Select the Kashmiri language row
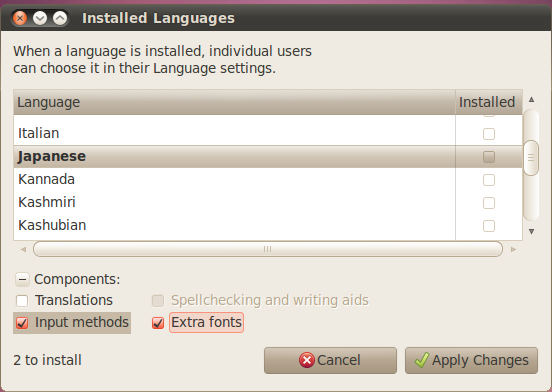552x392 pixels. pos(268,202)
